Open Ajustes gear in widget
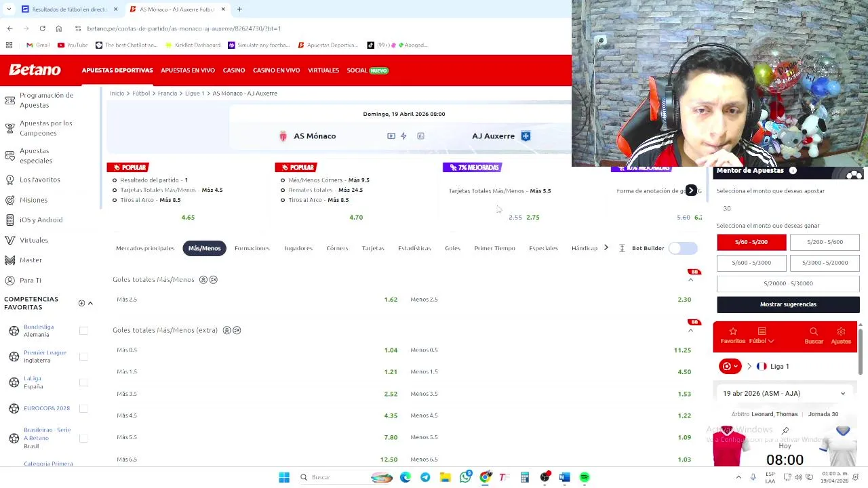The image size is (868, 488). (x=841, y=331)
